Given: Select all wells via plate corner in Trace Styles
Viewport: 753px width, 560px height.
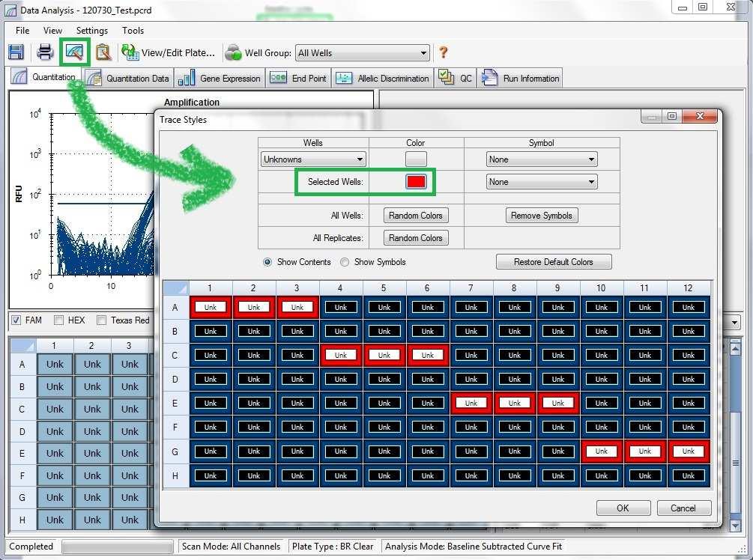Looking at the screenshot, I should 176,287.
